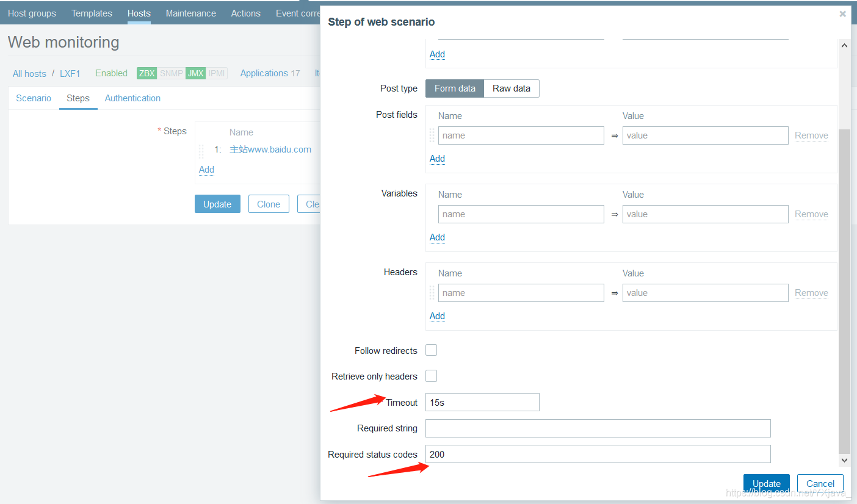This screenshot has width=857, height=504.
Task: Click Add link under Steps list
Action: (x=206, y=170)
